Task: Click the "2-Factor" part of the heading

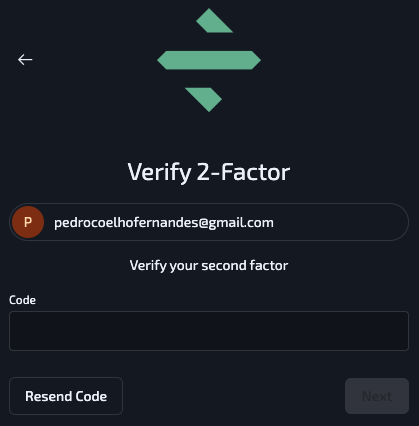Action: [x=243, y=172]
